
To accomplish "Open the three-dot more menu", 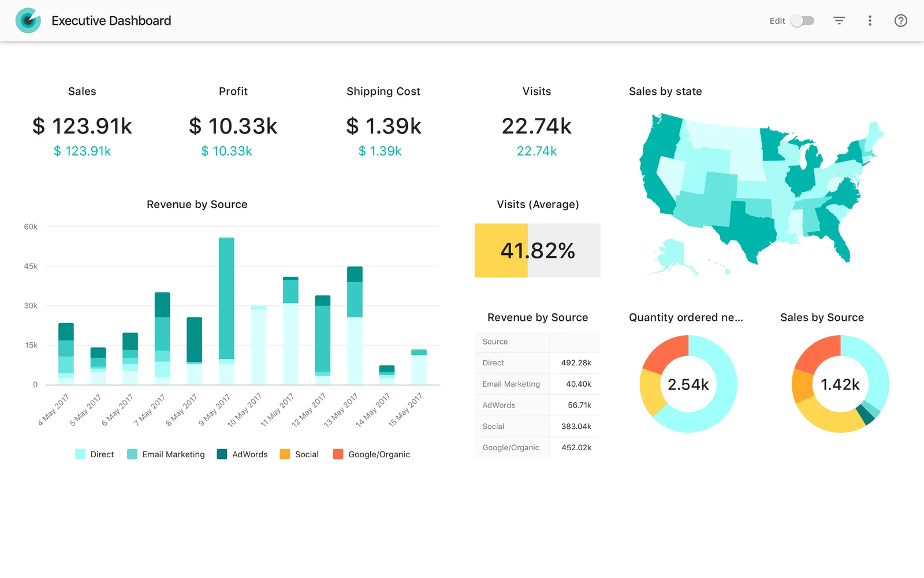I will (x=870, y=21).
